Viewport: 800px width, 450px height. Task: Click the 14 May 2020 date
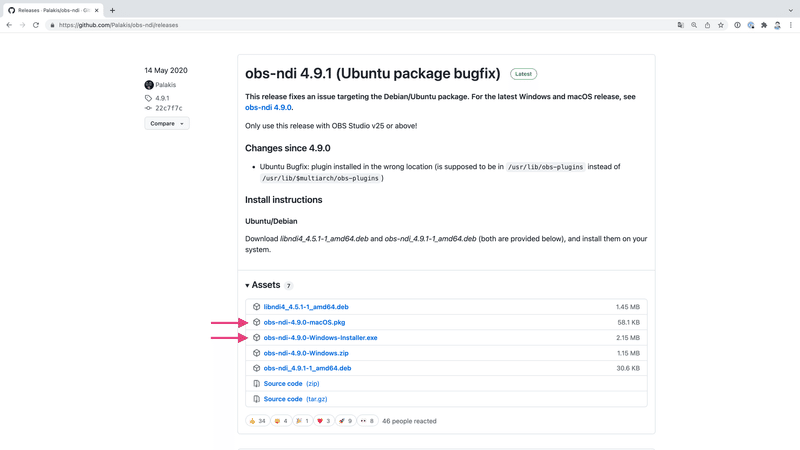point(166,70)
